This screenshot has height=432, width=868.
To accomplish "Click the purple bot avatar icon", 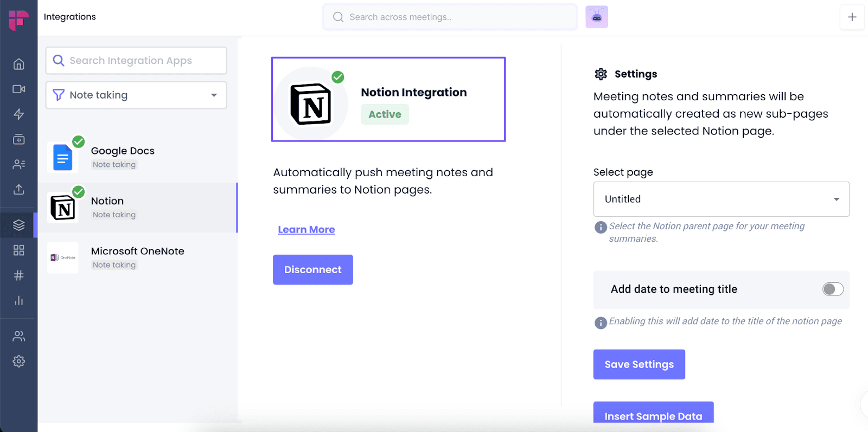I will [597, 17].
